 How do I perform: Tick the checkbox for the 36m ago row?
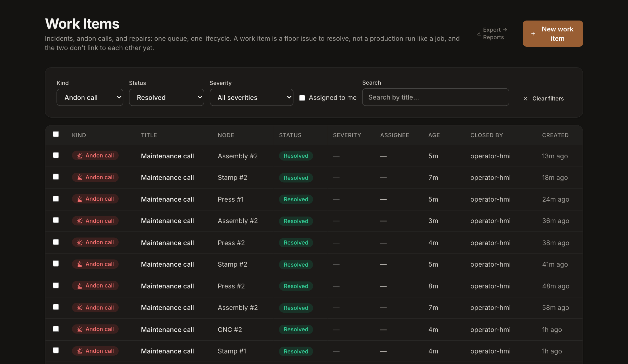(56, 220)
